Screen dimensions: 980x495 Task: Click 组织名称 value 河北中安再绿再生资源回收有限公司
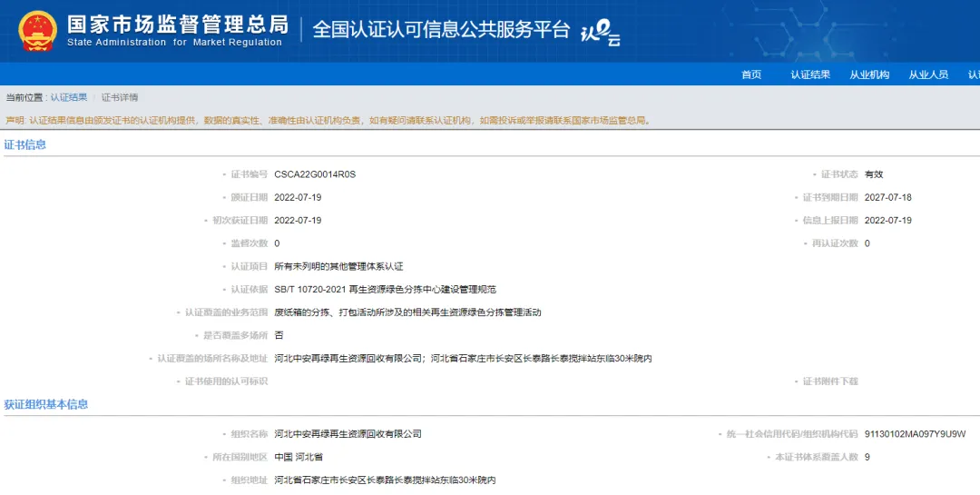click(348, 434)
